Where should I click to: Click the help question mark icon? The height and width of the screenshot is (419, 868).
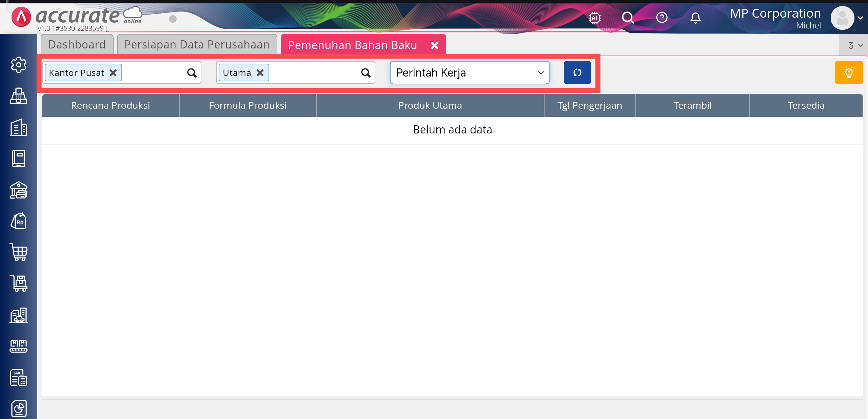click(x=662, y=18)
